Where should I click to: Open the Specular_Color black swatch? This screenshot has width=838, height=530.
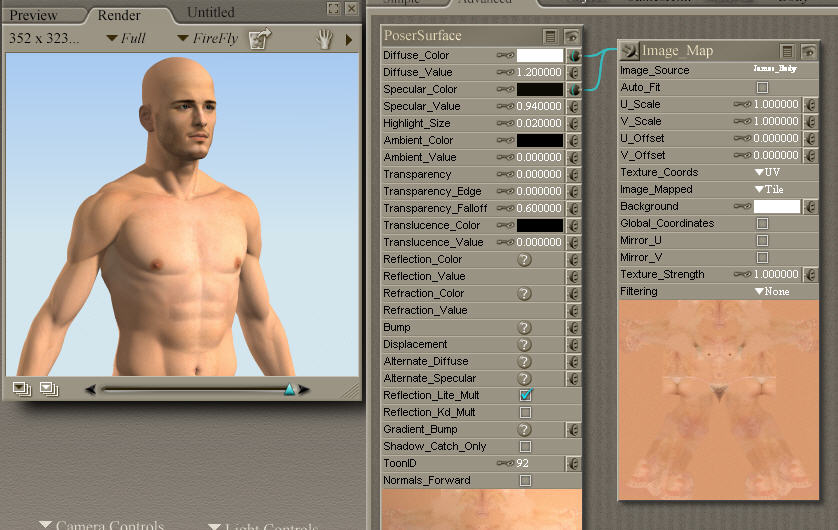pyautogui.click(x=540, y=90)
